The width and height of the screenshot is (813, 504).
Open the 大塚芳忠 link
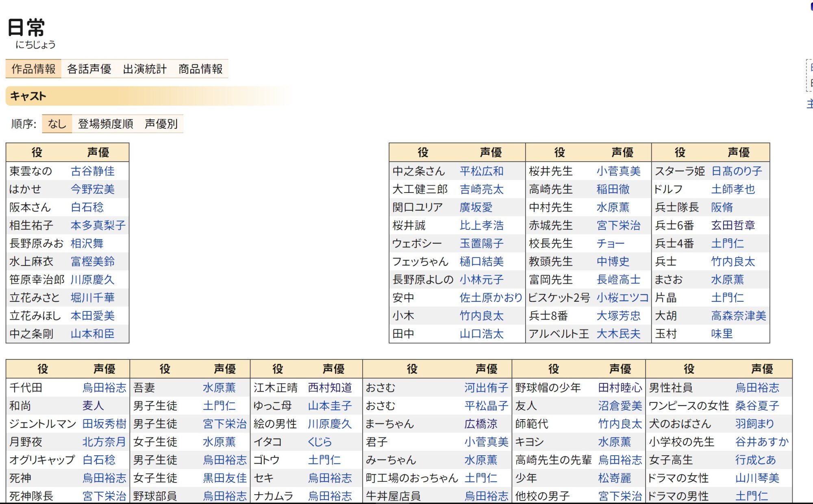tap(619, 316)
